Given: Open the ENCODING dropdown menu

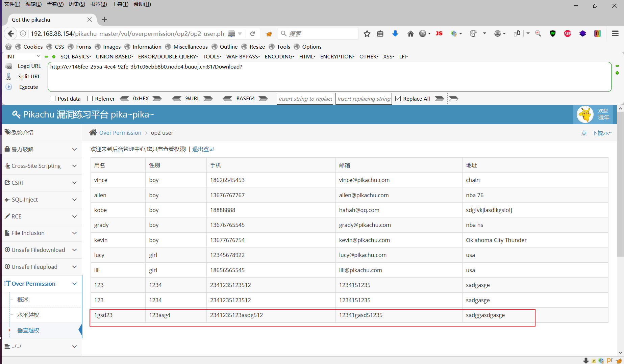Looking at the screenshot, I should click(x=280, y=56).
